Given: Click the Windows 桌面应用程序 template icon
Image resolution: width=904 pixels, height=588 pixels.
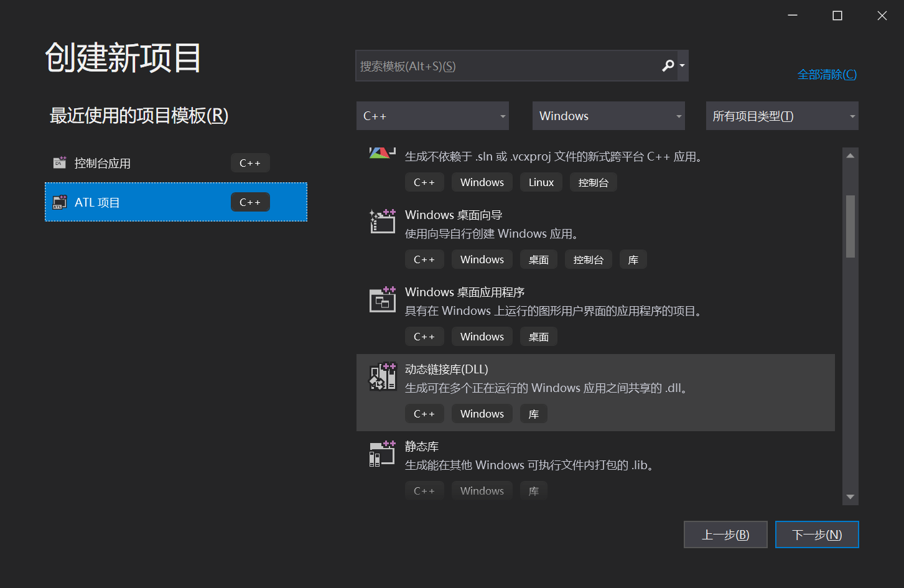Looking at the screenshot, I should click(383, 299).
